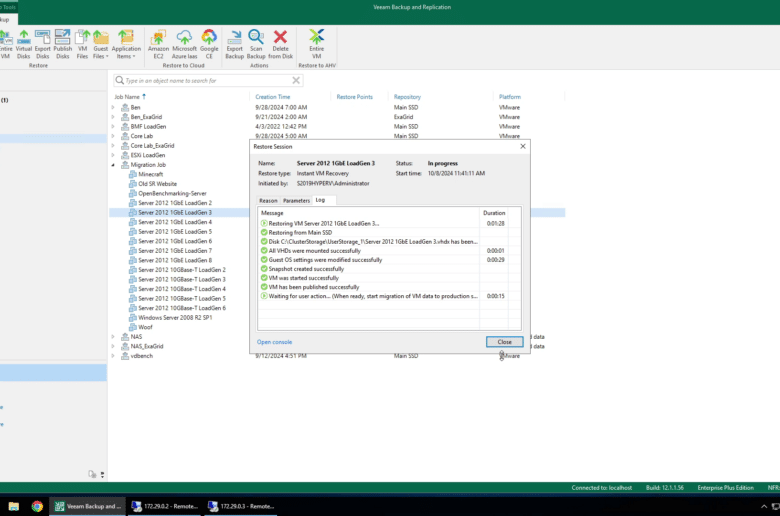
Task: Expand the Ben backup job
Action: pyautogui.click(x=113, y=107)
